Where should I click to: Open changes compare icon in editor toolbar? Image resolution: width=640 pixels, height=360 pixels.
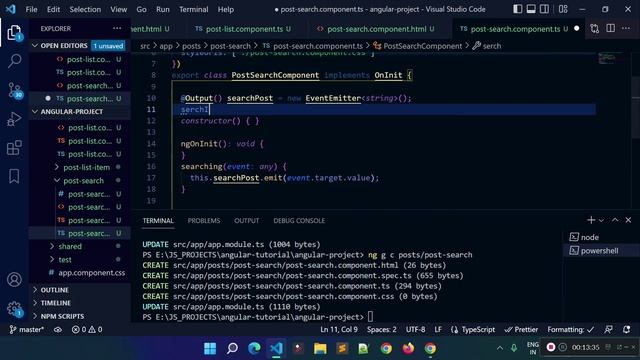point(595,29)
